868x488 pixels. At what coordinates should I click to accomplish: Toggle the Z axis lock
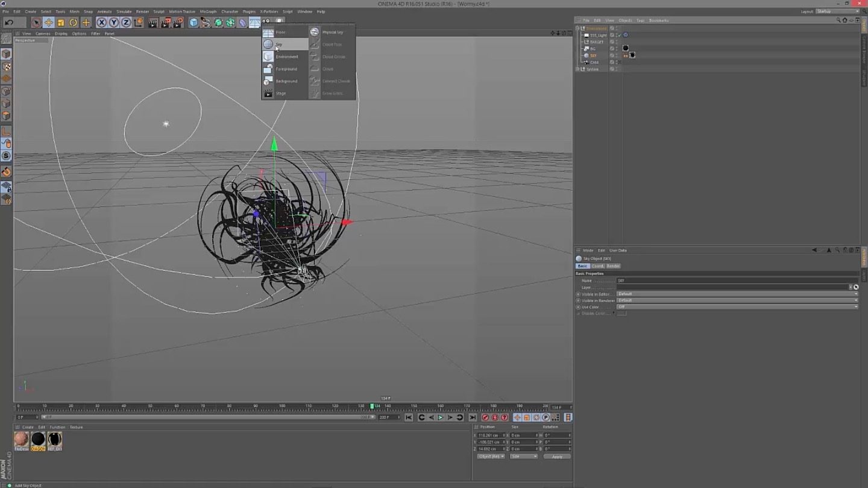pyautogui.click(x=125, y=22)
